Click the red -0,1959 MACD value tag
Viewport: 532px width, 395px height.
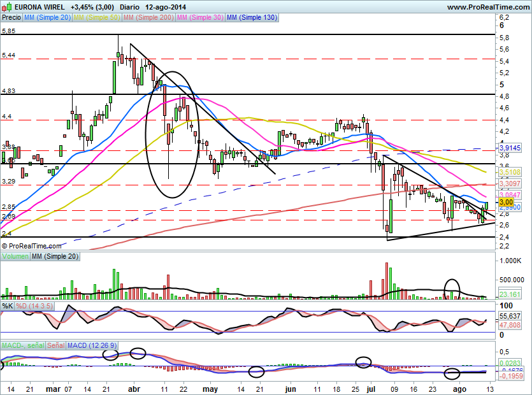[x=509, y=376]
